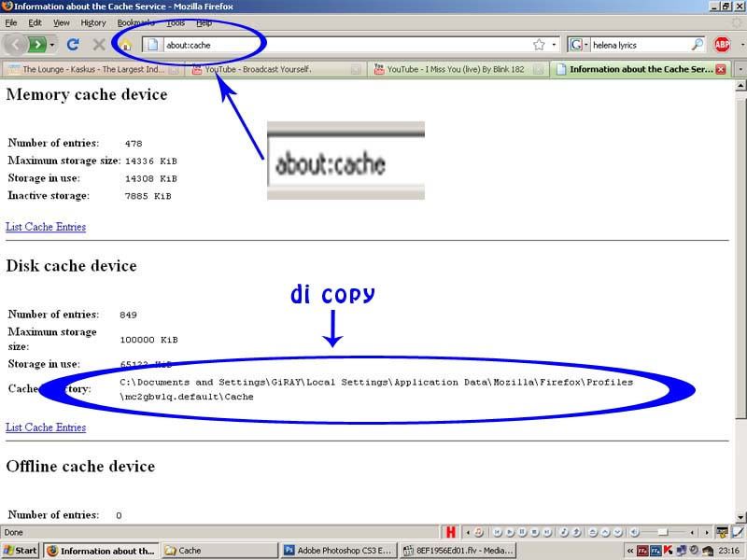Pause playback from the status bar controls
The image size is (747, 560).
click(x=523, y=532)
